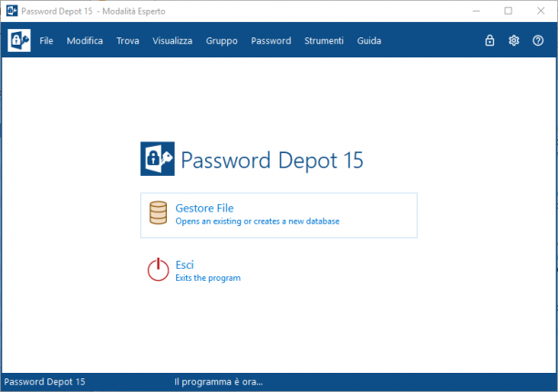558x392 pixels.
Task: Click the Password Depot logo in menu bar
Action: tap(19, 40)
